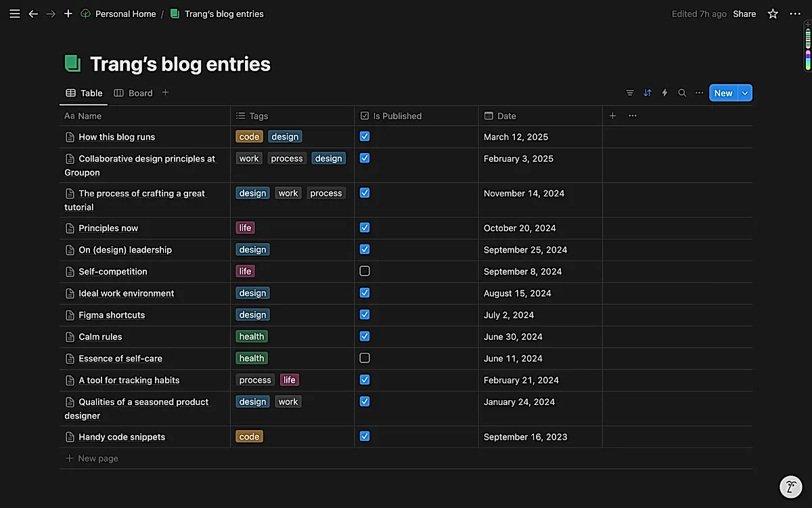Go back with the left arrow
Screen dimensions: 812x508
pyautogui.click(x=33, y=14)
